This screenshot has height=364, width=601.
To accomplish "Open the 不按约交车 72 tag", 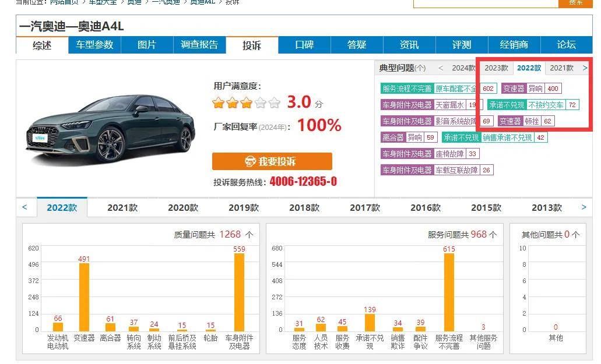I will click(533, 105).
